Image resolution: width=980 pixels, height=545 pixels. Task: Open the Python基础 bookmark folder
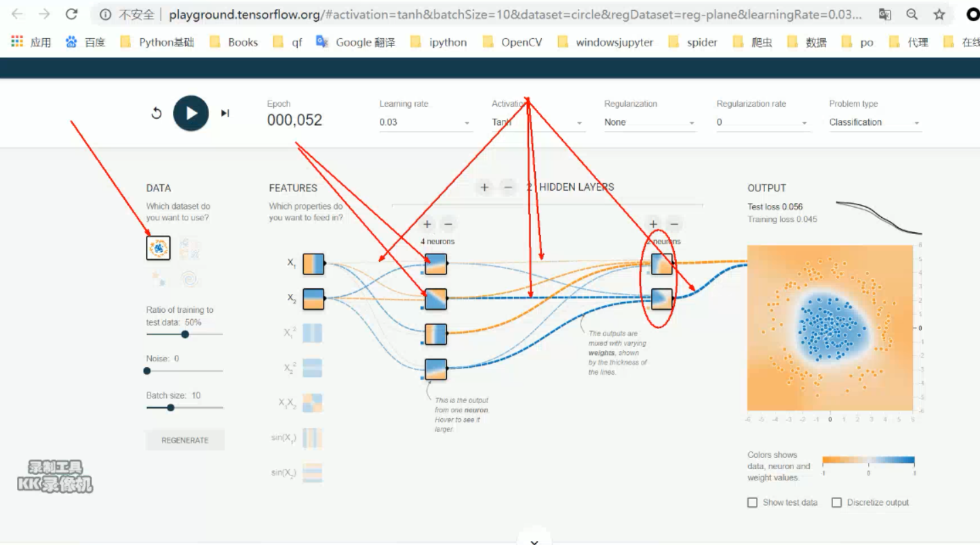click(x=157, y=42)
